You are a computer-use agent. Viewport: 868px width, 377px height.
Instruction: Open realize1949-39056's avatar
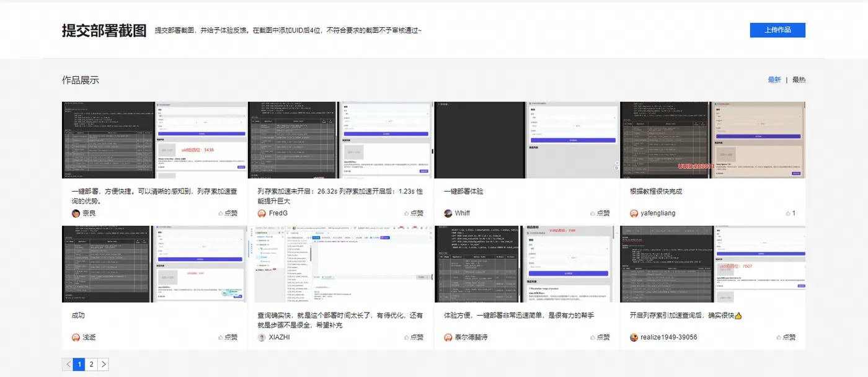634,337
